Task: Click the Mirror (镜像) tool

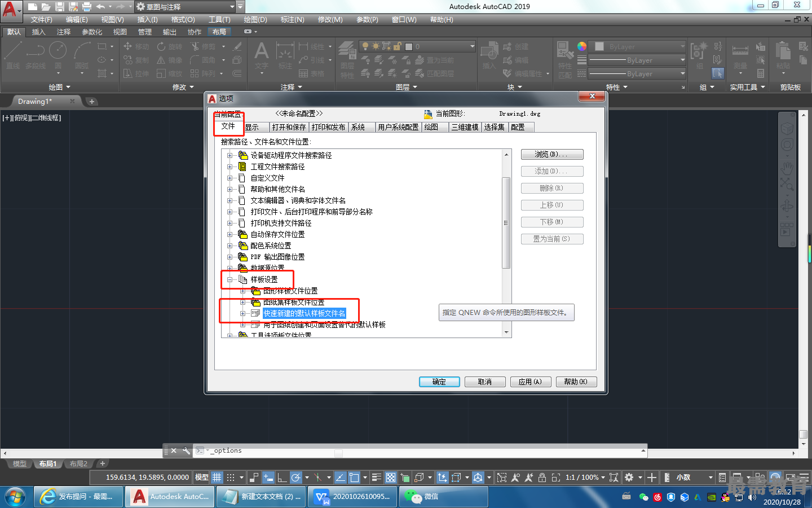Action: [170, 60]
